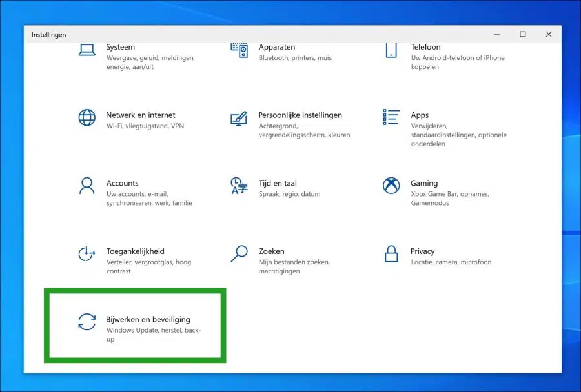Click 'Achtergrond, vergrendelingsscherm, kleuren' text
The width and height of the screenshot is (581, 392).
point(304,130)
